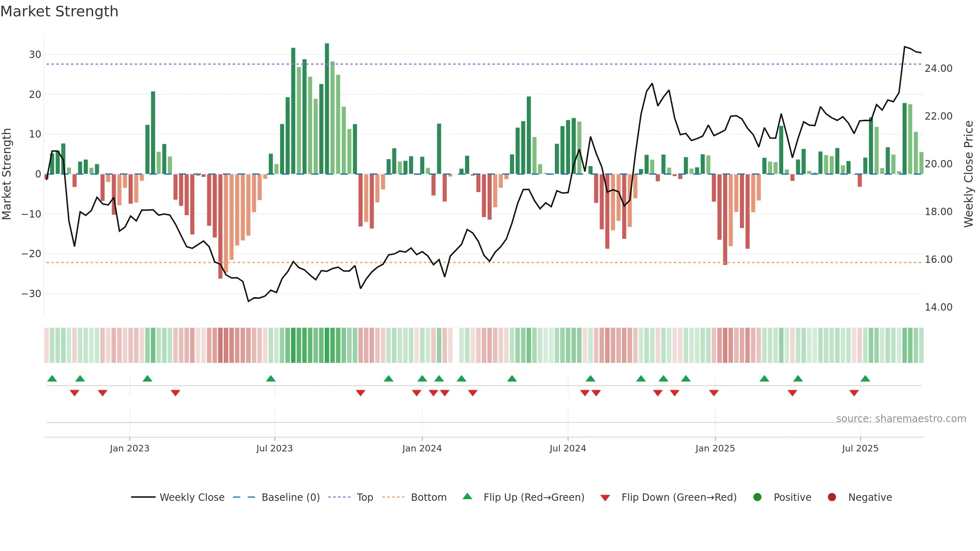Screen dimensions: 980x551
Task: Click the dark red Negative circle in legend
Action: 832,497
